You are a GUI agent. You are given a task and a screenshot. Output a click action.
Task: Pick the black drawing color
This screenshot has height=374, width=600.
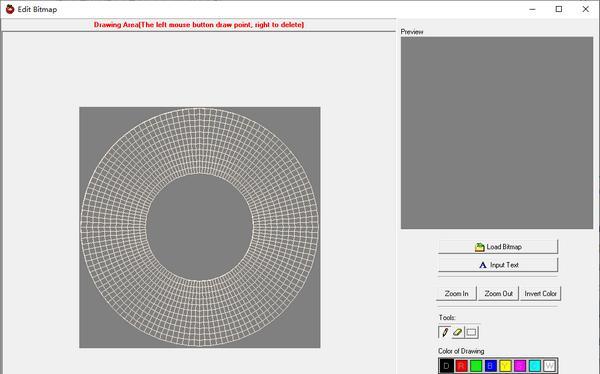[446, 366]
